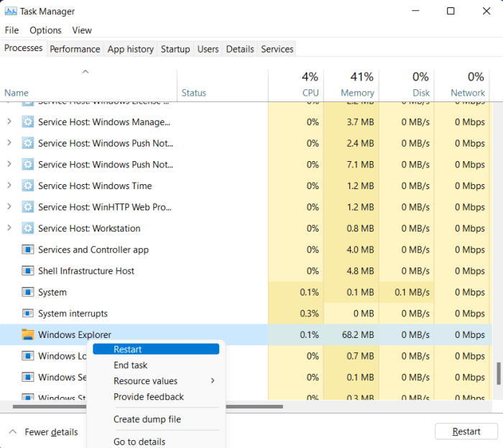
Task: Click the System process icon
Action: [28, 292]
